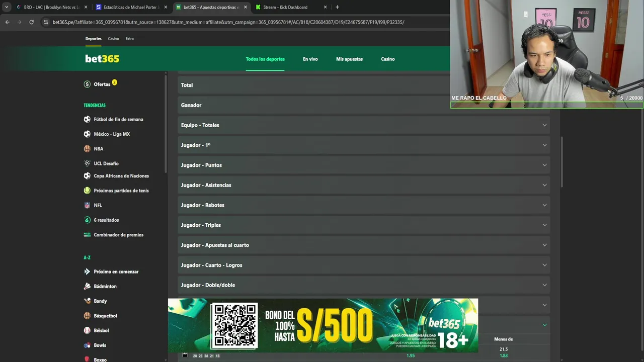Expand Jugador - Cuarto - Logros chevron
The image size is (644, 362).
click(544, 265)
